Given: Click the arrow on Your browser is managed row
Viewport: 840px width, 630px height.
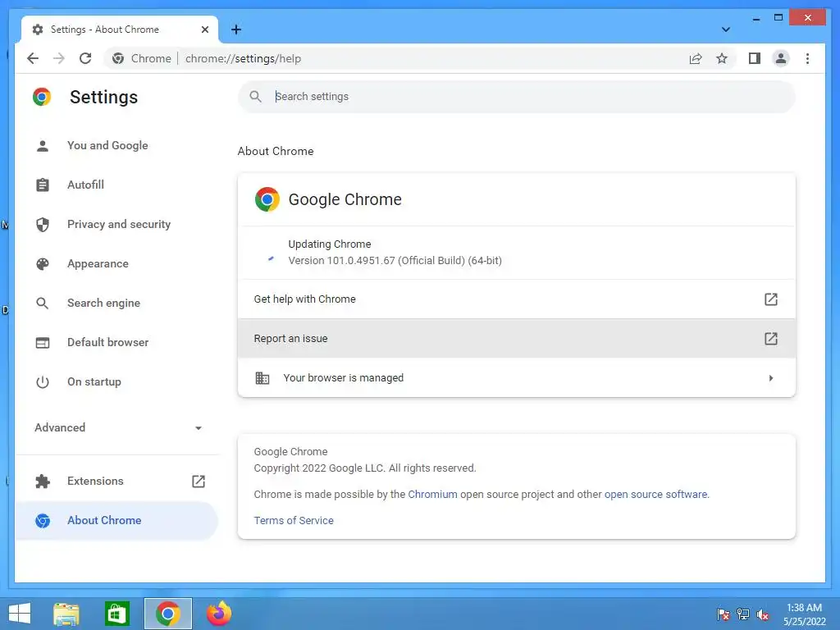Looking at the screenshot, I should pos(771,378).
